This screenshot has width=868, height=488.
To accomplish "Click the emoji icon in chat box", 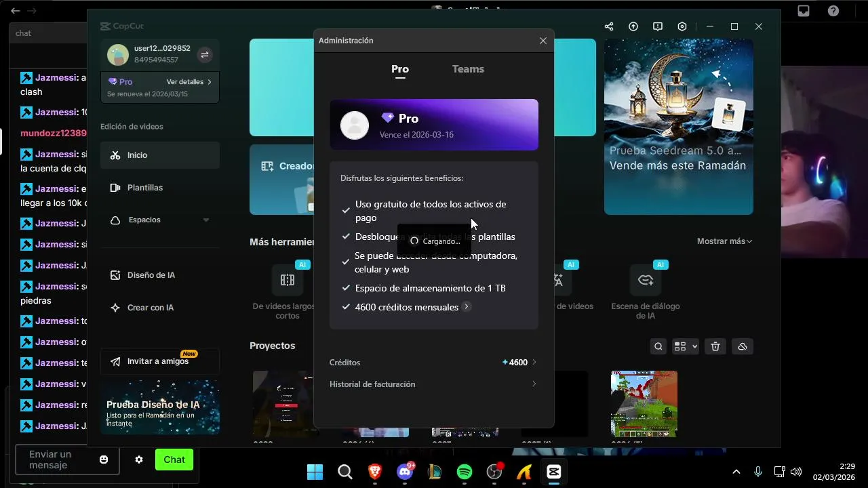I will click(x=104, y=460).
